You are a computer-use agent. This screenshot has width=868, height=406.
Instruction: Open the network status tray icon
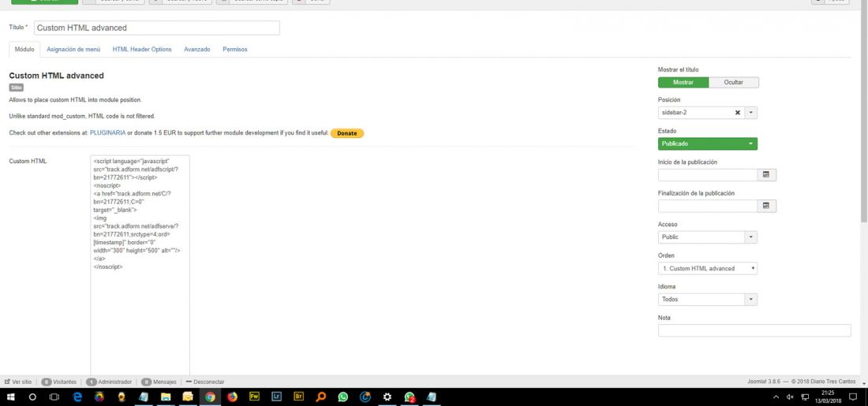pyautogui.click(x=806, y=397)
